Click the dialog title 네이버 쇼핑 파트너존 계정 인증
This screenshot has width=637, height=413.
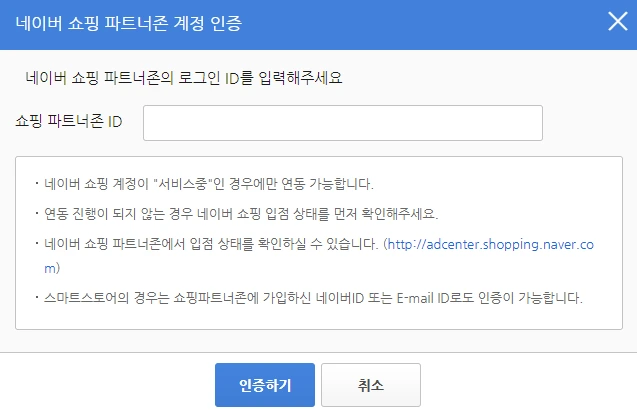click(129, 23)
